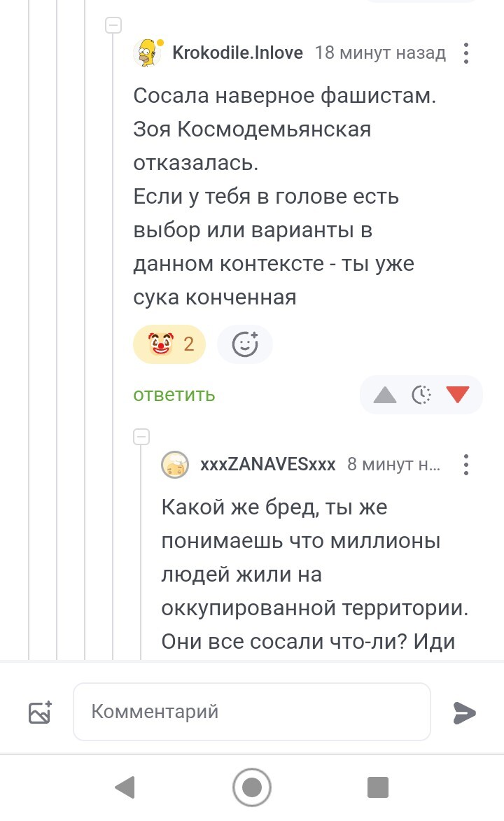
Task: Click the "ответить" reply link
Action: pyautogui.click(x=174, y=395)
